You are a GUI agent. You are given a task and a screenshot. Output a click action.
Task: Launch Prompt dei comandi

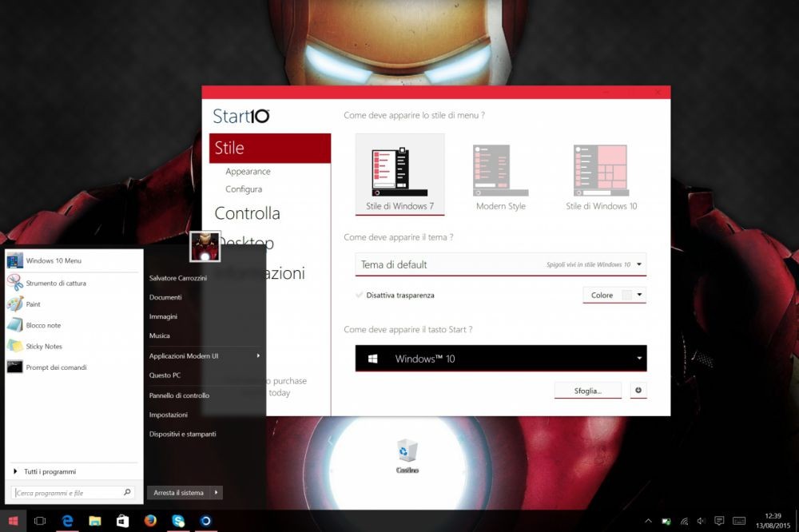coord(74,367)
